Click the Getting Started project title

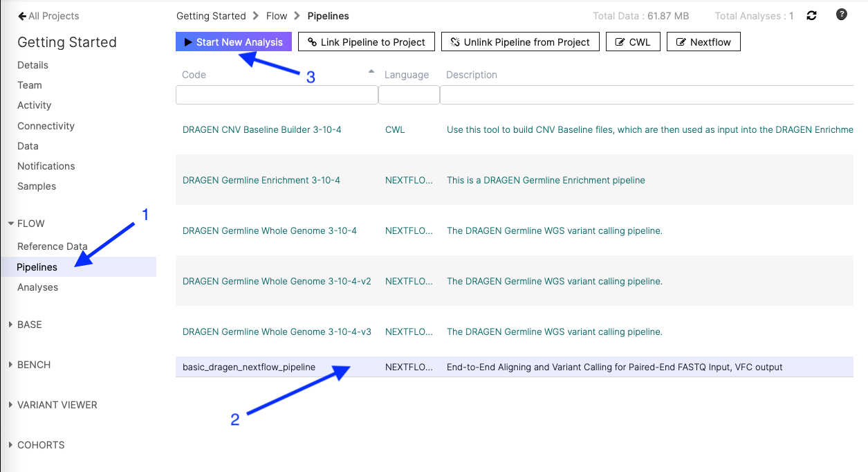pyautogui.click(x=67, y=42)
